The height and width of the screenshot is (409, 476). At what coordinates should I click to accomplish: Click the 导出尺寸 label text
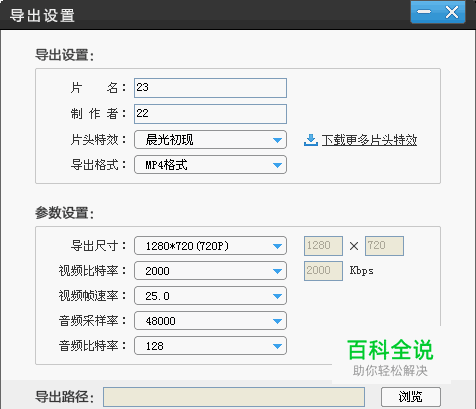click(x=98, y=246)
